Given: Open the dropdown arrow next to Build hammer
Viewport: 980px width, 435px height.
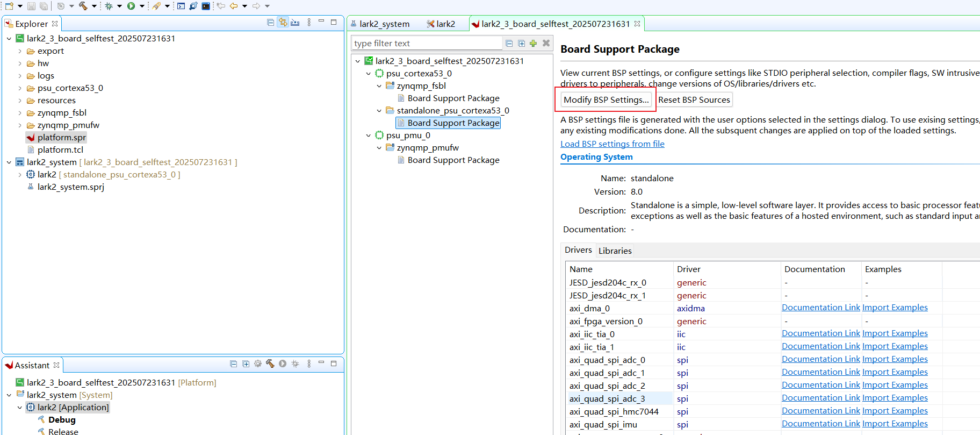Looking at the screenshot, I should (x=94, y=6).
